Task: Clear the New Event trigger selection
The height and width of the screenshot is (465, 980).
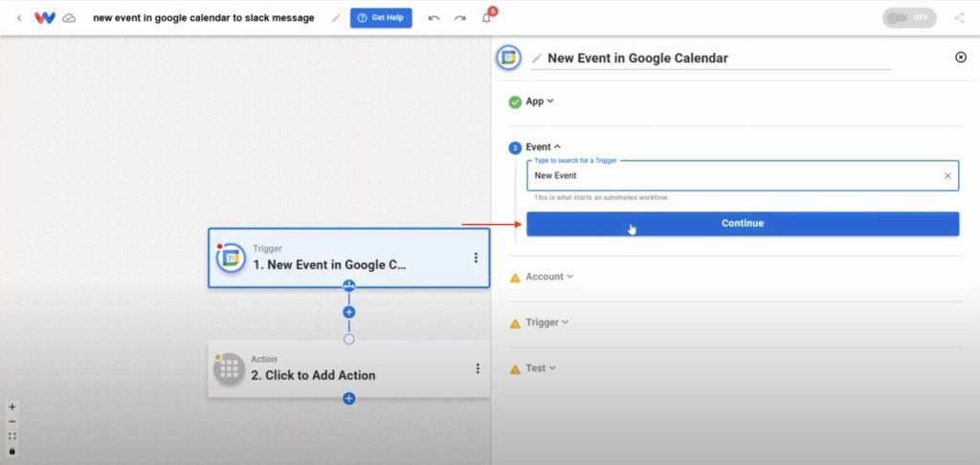Action: click(947, 176)
